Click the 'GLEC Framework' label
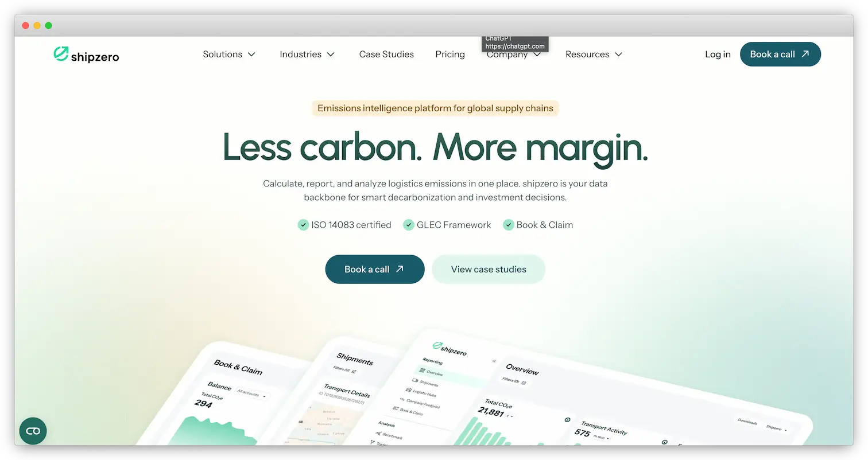 454,225
